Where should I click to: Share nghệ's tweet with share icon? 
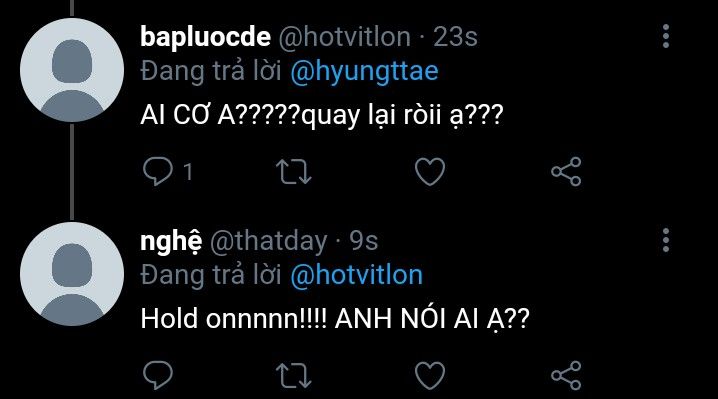click(x=566, y=375)
